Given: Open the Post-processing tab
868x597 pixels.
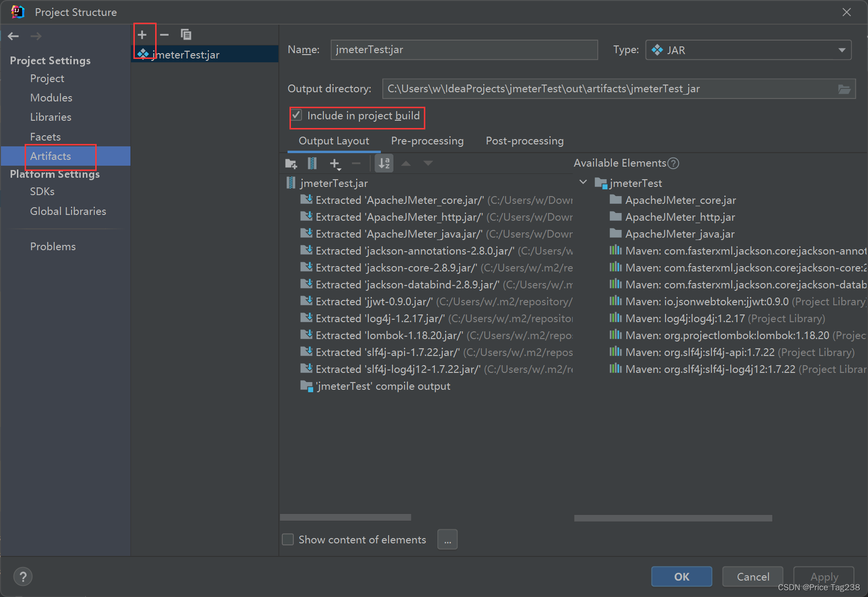Looking at the screenshot, I should [x=524, y=141].
